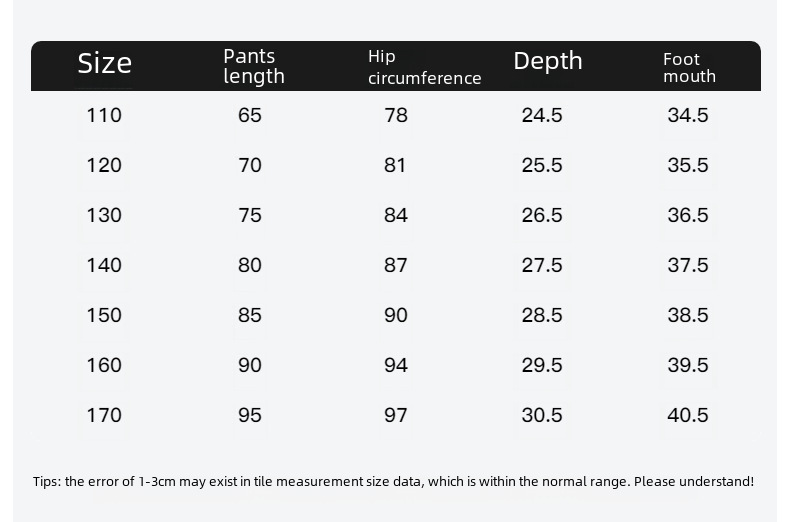Viewport: 790px width, 522px height.
Task: Click the measurement error tips text
Action: tap(393, 482)
